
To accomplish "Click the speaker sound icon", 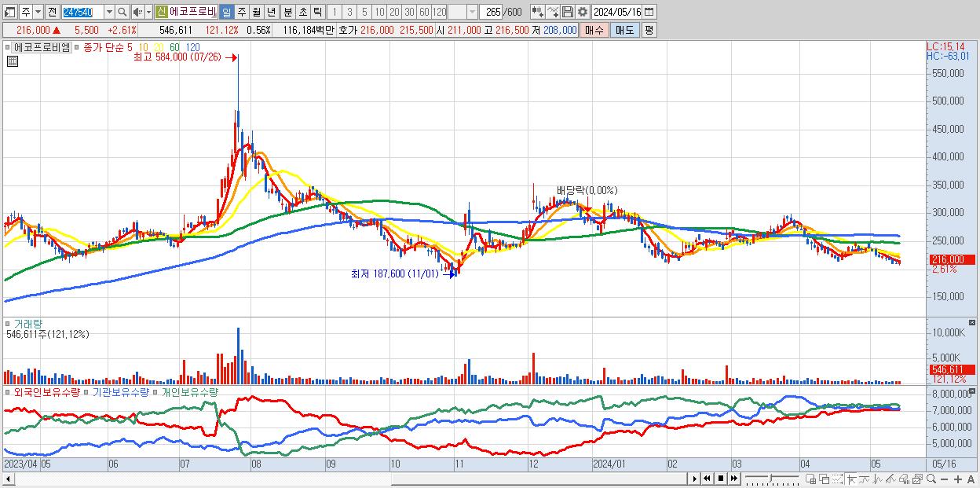I will 137,12.
